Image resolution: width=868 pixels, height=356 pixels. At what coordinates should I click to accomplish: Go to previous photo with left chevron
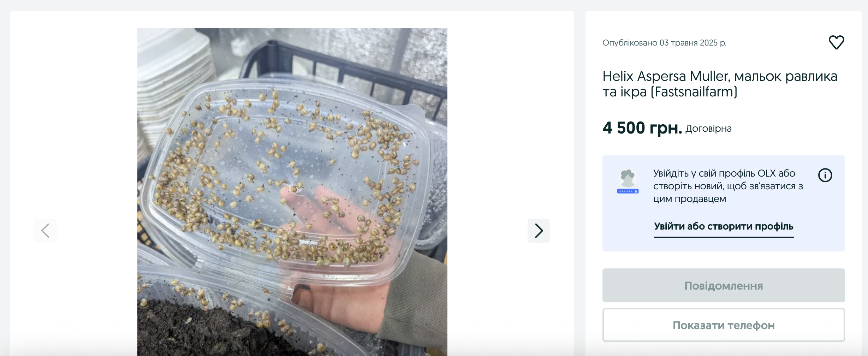click(x=46, y=231)
